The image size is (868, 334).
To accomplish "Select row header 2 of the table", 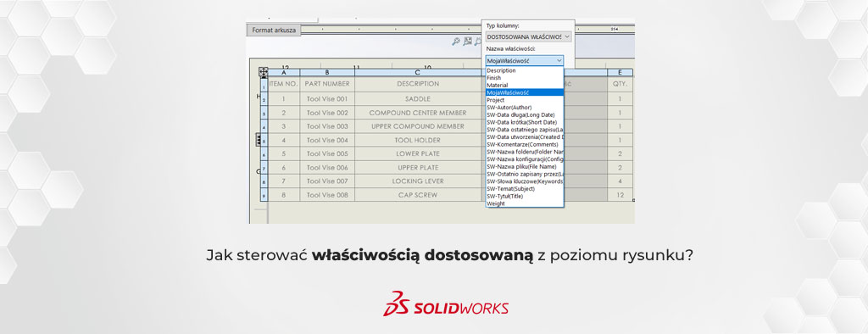I will [264, 99].
